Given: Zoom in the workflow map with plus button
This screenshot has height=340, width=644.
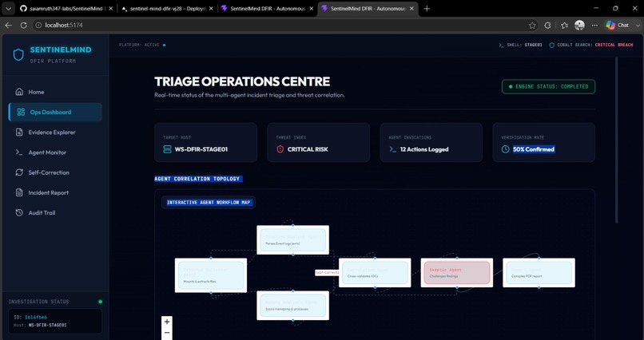Looking at the screenshot, I should point(167,322).
